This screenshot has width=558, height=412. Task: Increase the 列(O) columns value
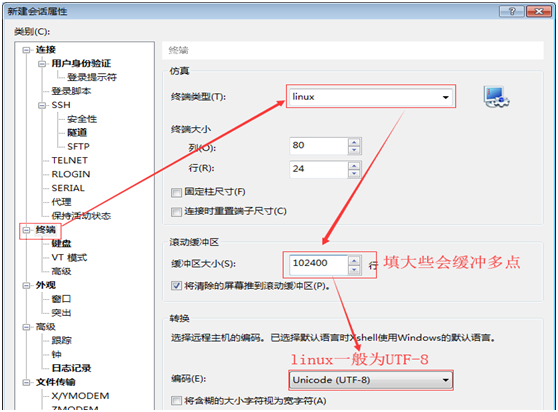pyautogui.click(x=354, y=142)
